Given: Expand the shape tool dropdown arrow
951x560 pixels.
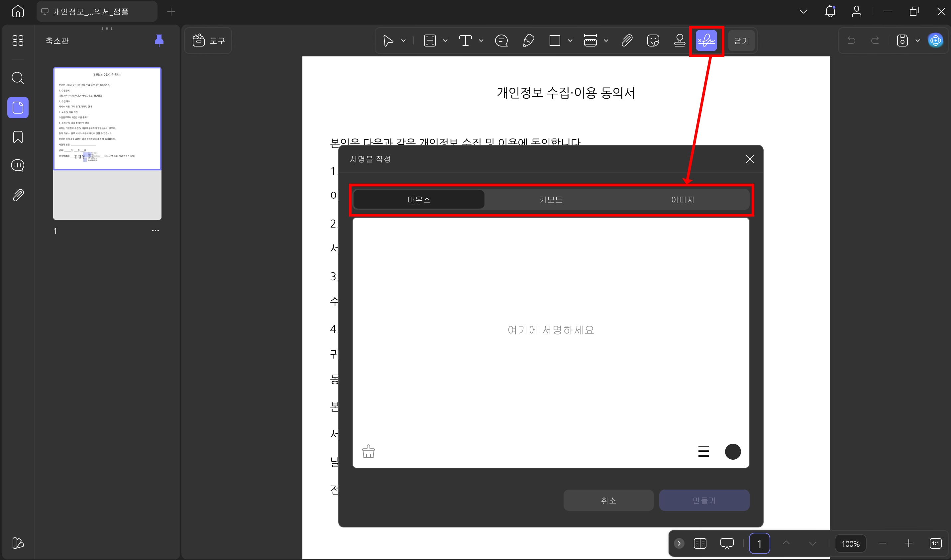Looking at the screenshot, I should pos(570,41).
